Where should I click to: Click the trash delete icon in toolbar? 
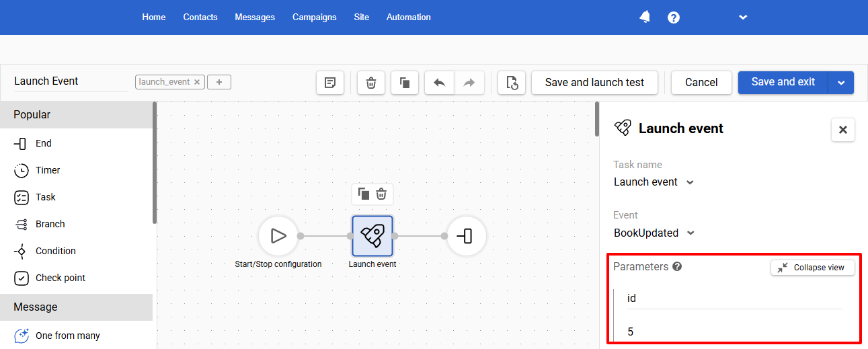click(x=370, y=83)
